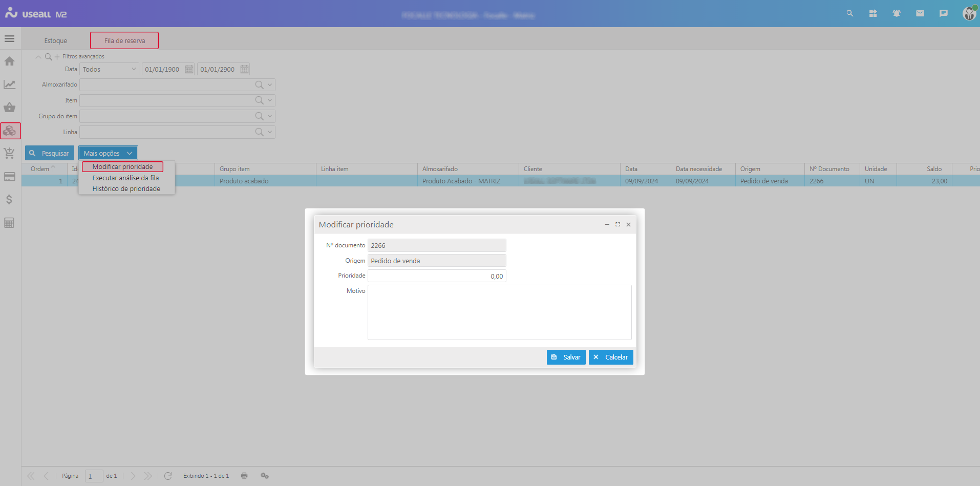Open the shopping basket sidebar icon
This screenshot has height=486, width=980.
point(9,108)
